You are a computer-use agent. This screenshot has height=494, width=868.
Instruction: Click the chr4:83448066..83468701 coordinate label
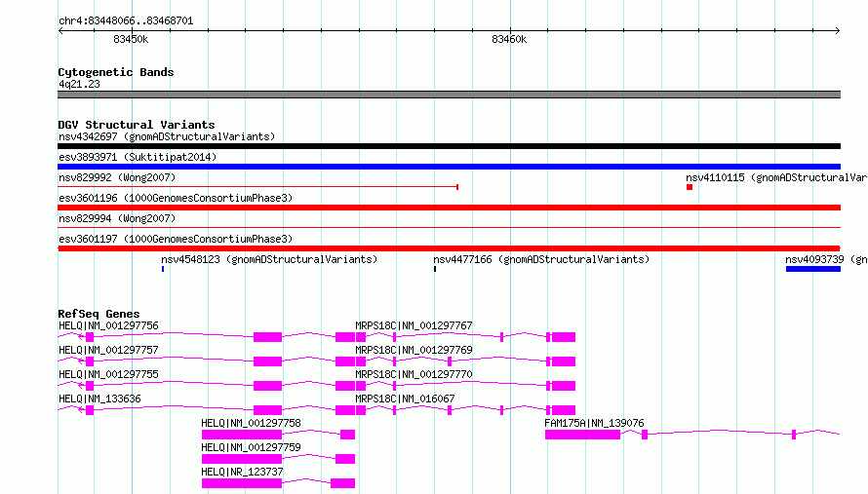pos(126,21)
